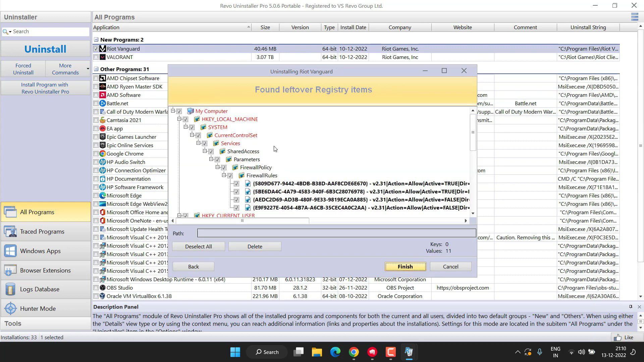
Task: Switch to Hunter Mode
Action: 46,309
